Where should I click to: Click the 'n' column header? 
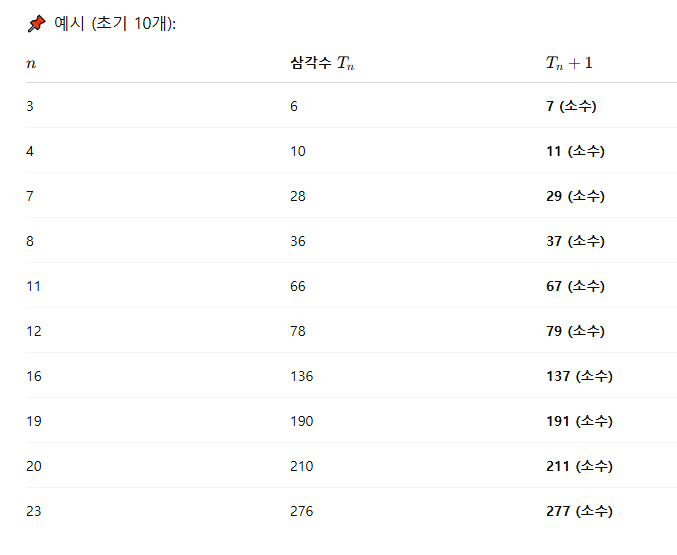click(x=31, y=64)
